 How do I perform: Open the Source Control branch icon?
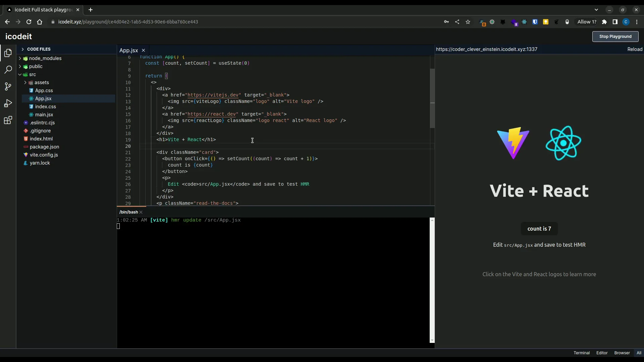click(x=8, y=86)
